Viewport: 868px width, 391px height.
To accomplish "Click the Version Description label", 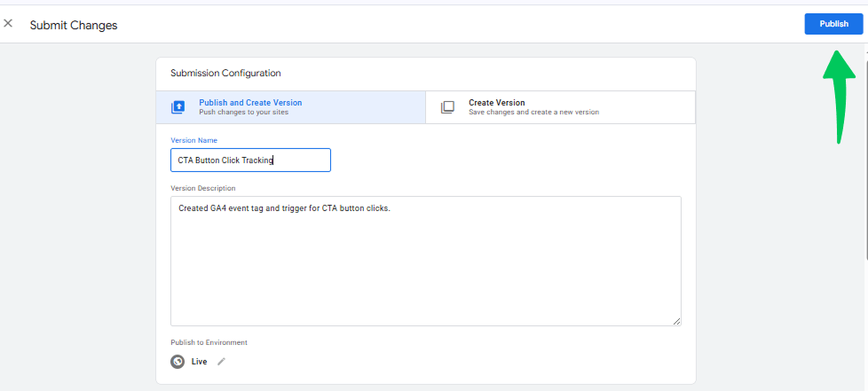I will pos(203,188).
